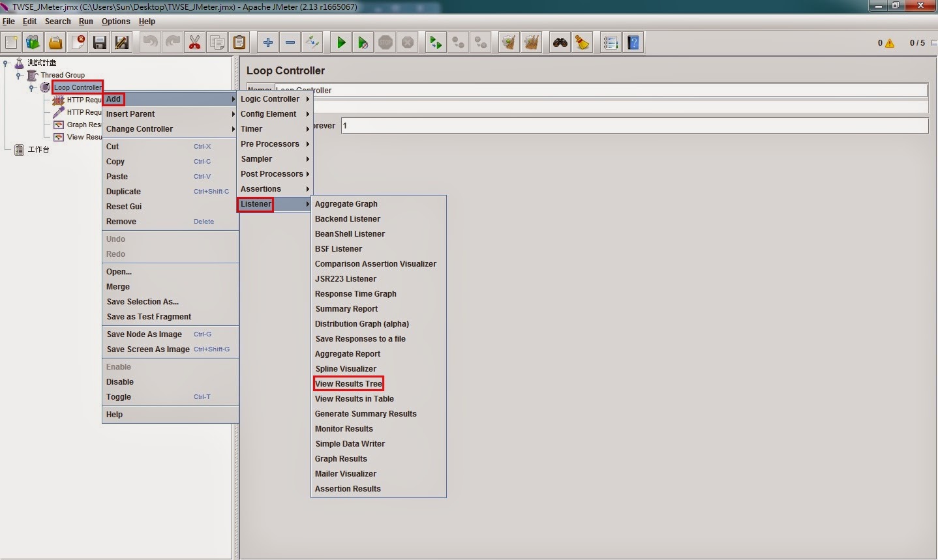Click the Undo arrow toolbar icon

pyautogui.click(x=151, y=42)
